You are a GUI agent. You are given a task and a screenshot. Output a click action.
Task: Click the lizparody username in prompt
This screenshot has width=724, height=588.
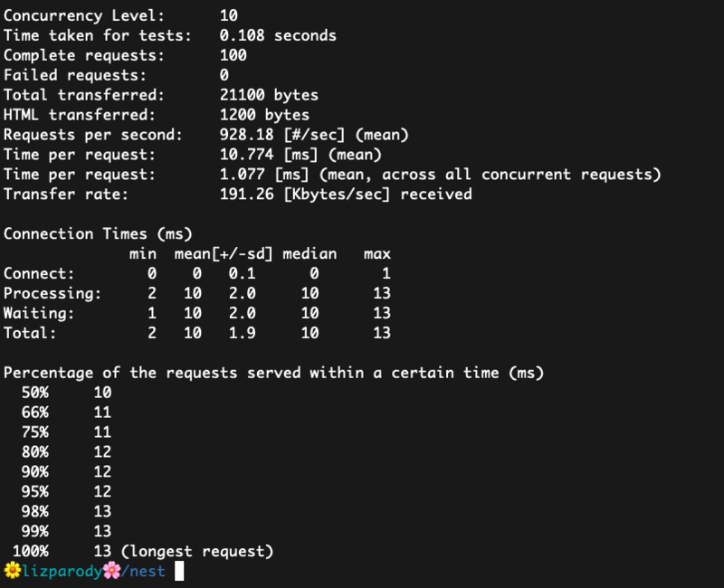62,572
